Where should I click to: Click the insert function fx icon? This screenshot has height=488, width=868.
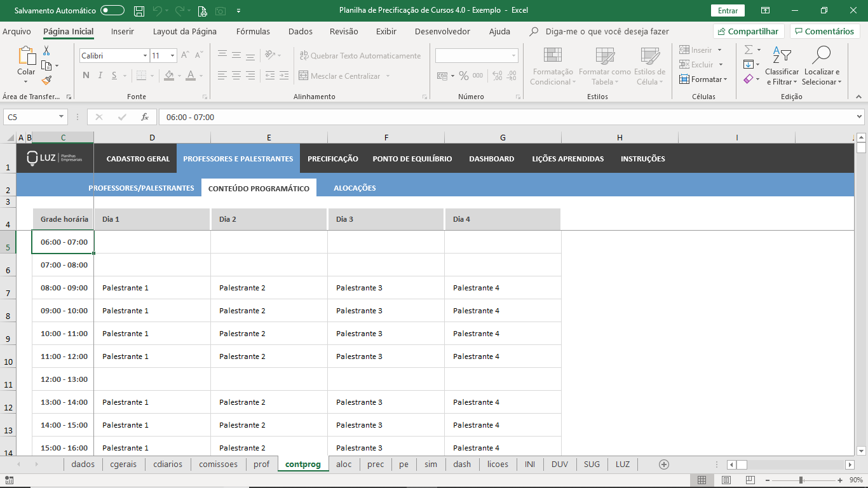coord(145,117)
